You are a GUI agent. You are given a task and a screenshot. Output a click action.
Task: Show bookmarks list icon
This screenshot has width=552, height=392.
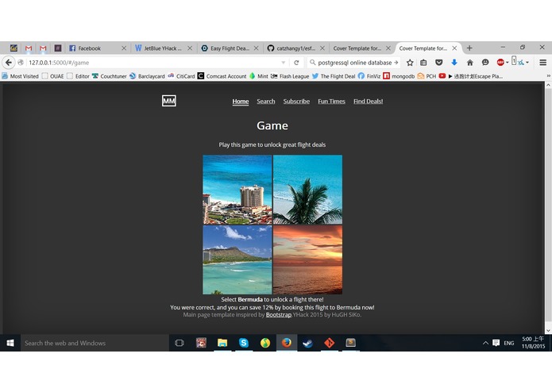point(423,63)
